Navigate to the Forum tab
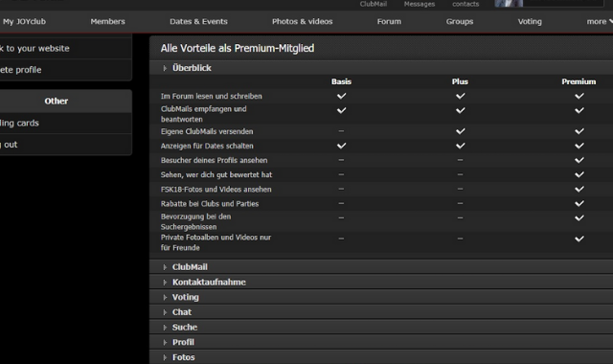 [389, 21]
